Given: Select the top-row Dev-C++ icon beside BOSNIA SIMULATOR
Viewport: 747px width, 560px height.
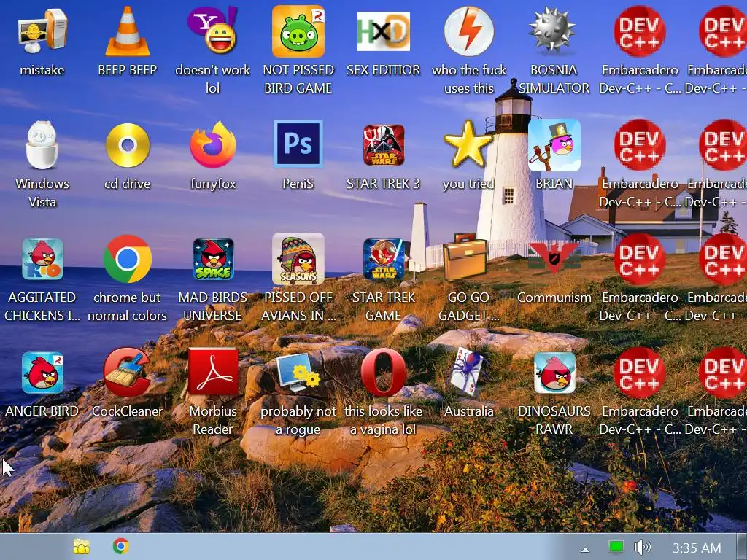Looking at the screenshot, I should pyautogui.click(x=639, y=31).
